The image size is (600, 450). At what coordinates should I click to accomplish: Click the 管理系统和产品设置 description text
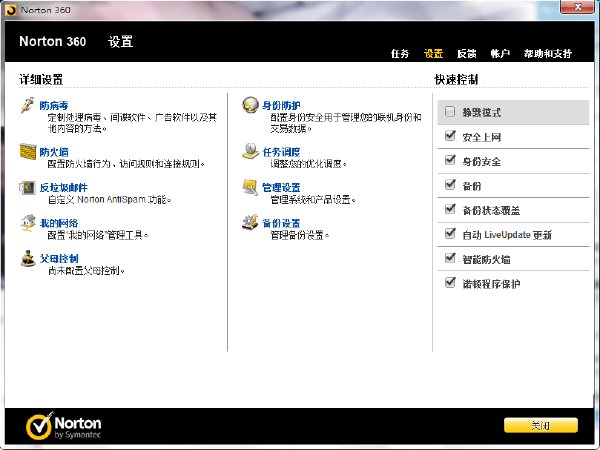tap(313, 199)
